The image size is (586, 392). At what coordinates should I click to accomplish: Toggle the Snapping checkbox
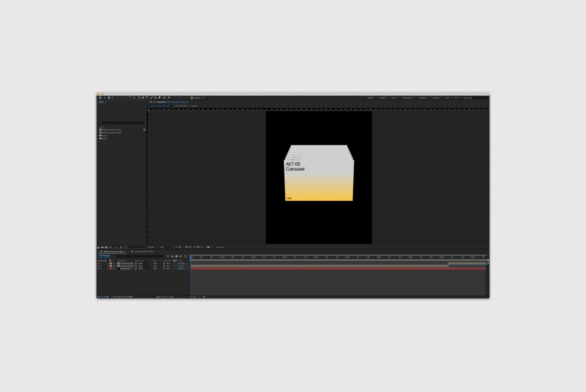click(x=192, y=98)
